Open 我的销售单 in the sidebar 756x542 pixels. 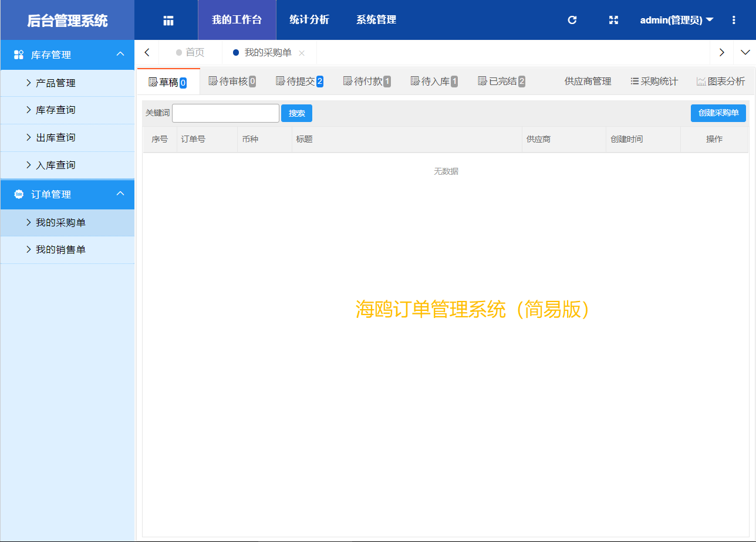pyautogui.click(x=60, y=250)
